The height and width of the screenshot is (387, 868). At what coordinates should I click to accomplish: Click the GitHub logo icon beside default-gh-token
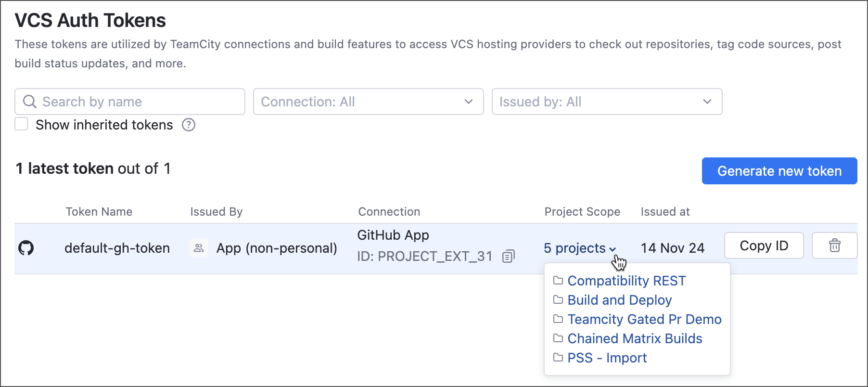(26, 248)
